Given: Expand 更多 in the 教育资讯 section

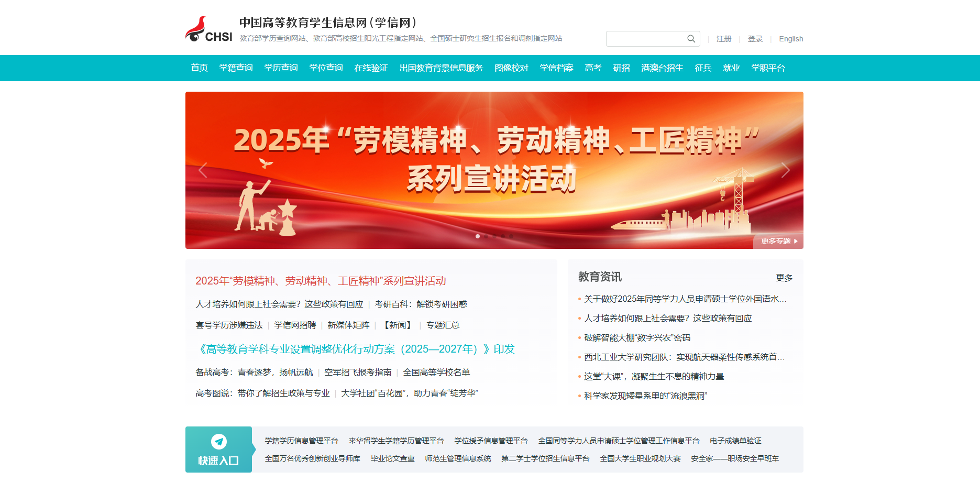Looking at the screenshot, I should pyautogui.click(x=784, y=278).
